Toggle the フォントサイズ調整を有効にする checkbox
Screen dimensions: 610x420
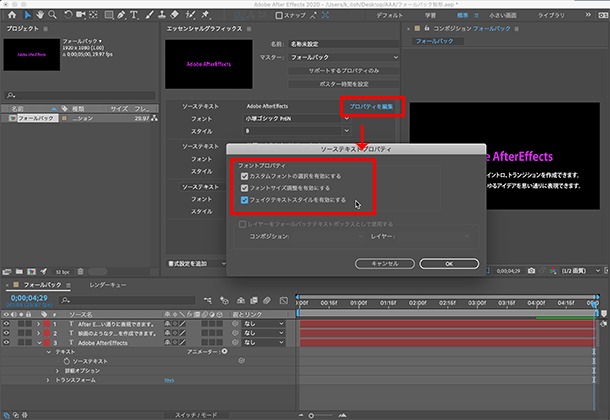(x=244, y=188)
